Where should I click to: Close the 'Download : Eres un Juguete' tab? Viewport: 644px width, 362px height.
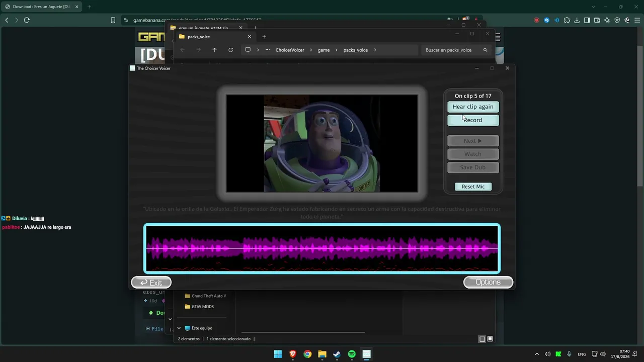point(77,7)
